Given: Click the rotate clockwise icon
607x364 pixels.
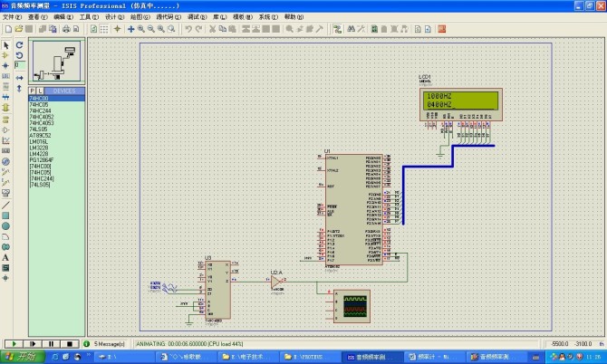Looking at the screenshot, I should 19,44.
